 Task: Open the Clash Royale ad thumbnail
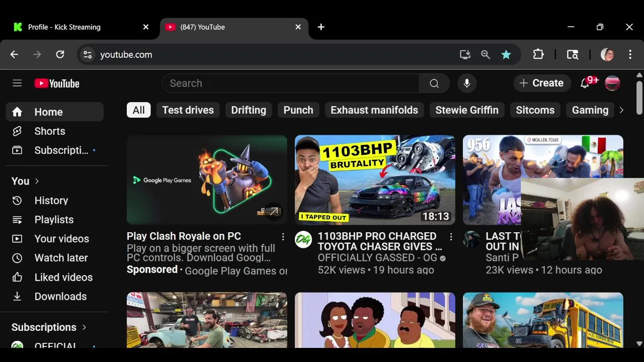pos(207,180)
